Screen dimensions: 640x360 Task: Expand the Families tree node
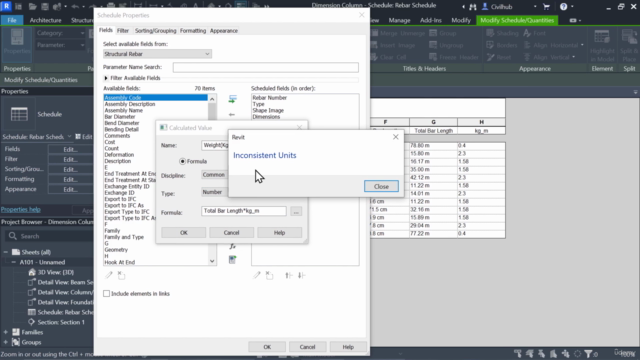coord(6,332)
